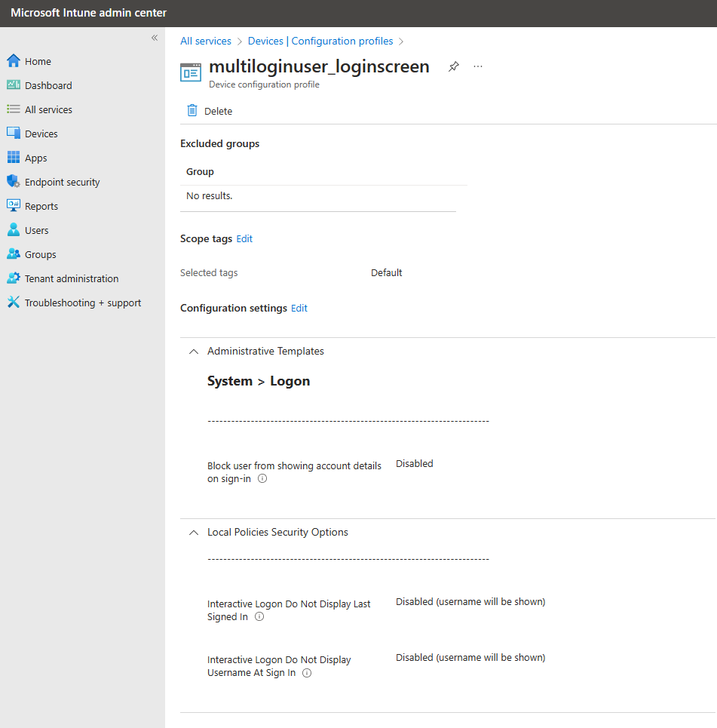717x728 pixels.
Task: Click the Groups people icon
Action: pyautogui.click(x=14, y=254)
